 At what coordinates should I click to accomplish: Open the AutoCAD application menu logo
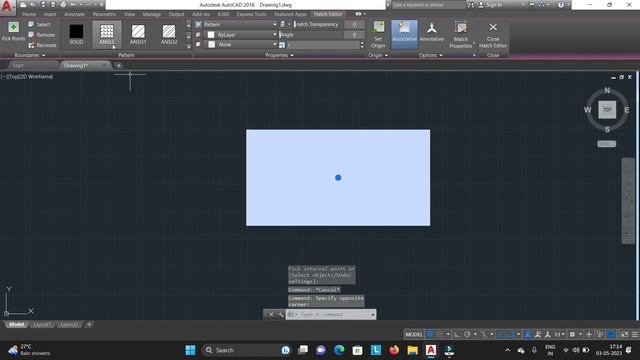coord(7,7)
